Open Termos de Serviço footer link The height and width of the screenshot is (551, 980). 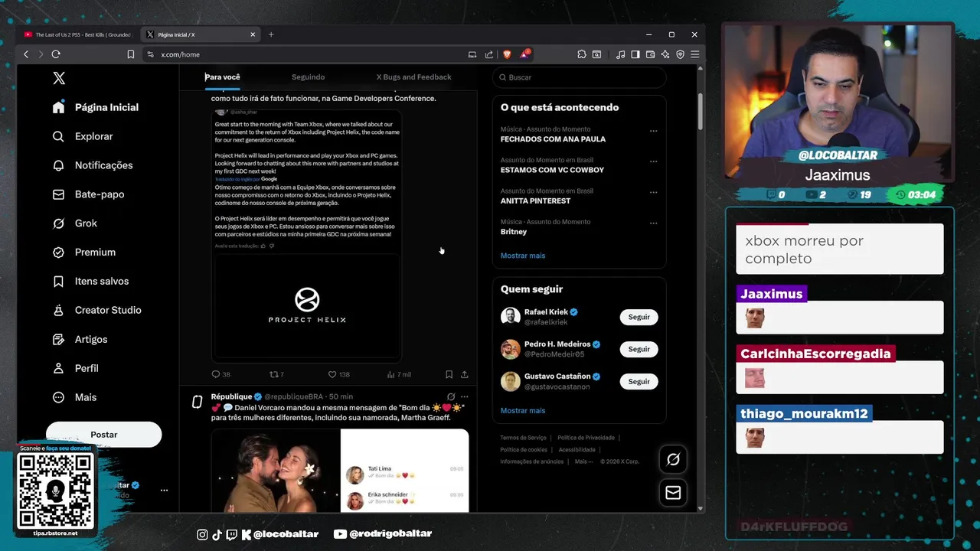[523, 438]
